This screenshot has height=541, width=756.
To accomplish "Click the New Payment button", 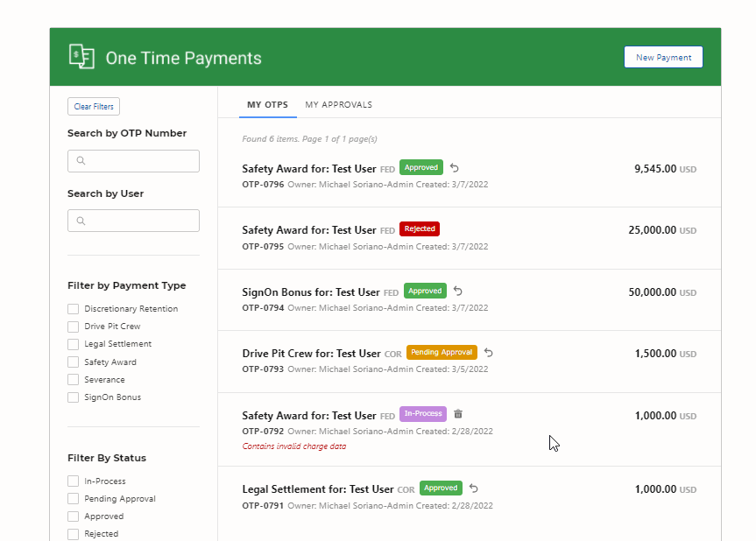I will [663, 57].
